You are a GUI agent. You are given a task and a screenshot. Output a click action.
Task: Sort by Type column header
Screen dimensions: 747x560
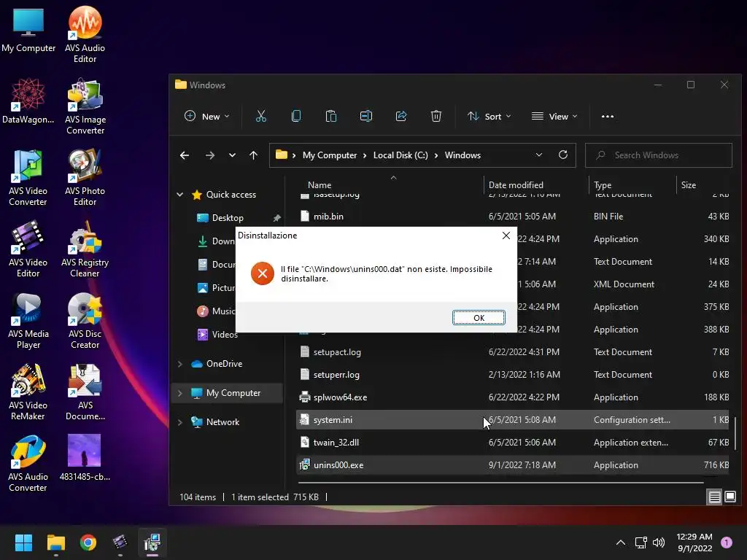pyautogui.click(x=603, y=184)
